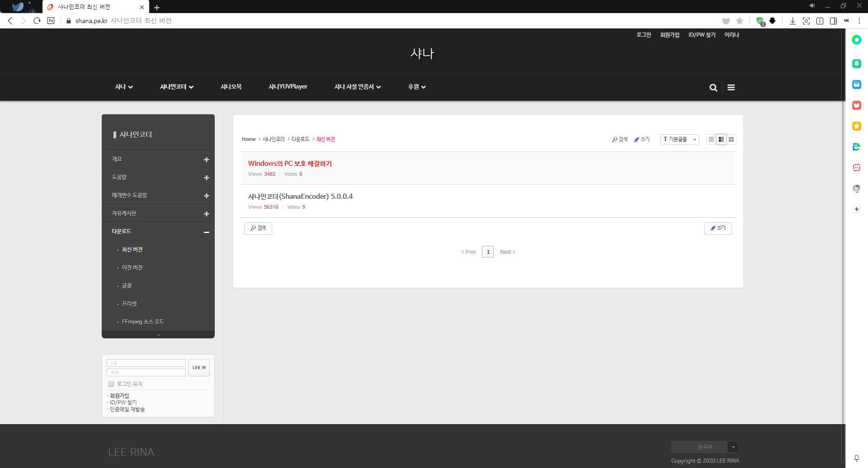The width and height of the screenshot is (868, 468).
Task: Click the bottom-right 쓰기 button
Action: 718,228
